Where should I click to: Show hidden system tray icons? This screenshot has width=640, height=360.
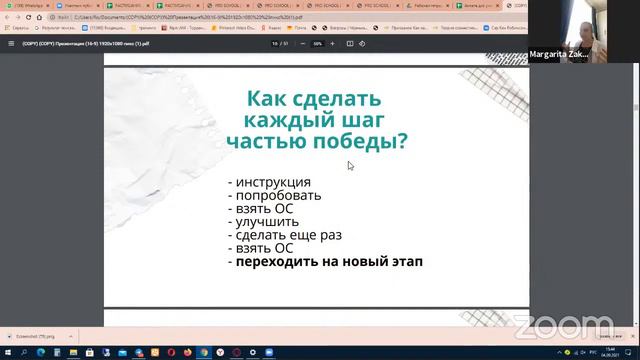[559, 353]
